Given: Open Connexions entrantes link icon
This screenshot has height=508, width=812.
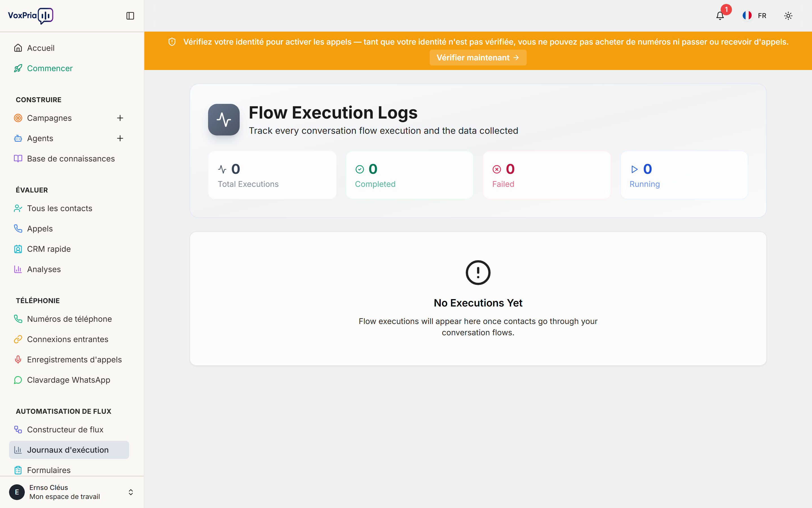Looking at the screenshot, I should [x=18, y=339].
